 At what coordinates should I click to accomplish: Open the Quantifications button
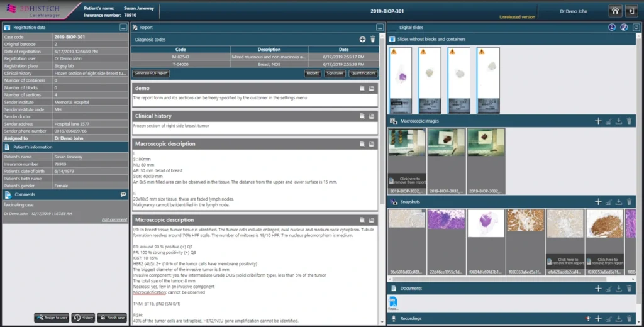click(x=363, y=74)
